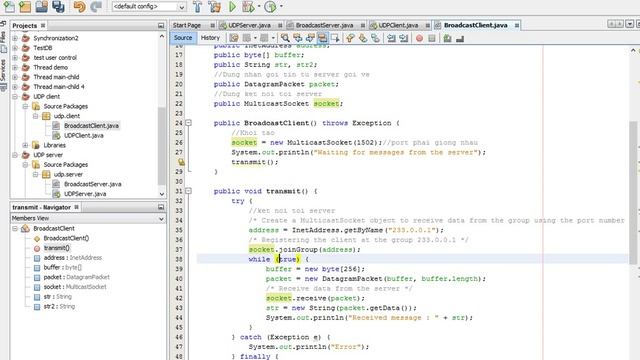Open the default config combo box
640x360 pixels.
149,7
